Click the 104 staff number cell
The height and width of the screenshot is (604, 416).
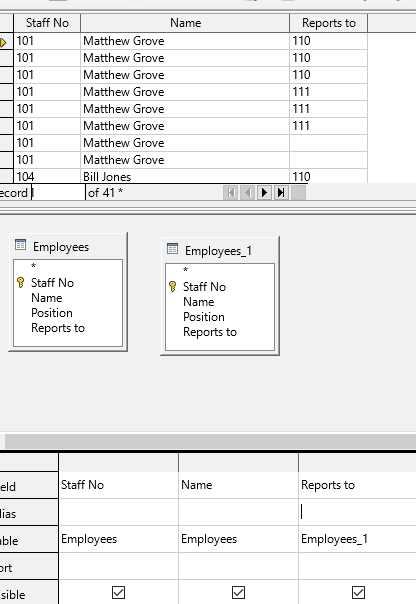coord(47,176)
